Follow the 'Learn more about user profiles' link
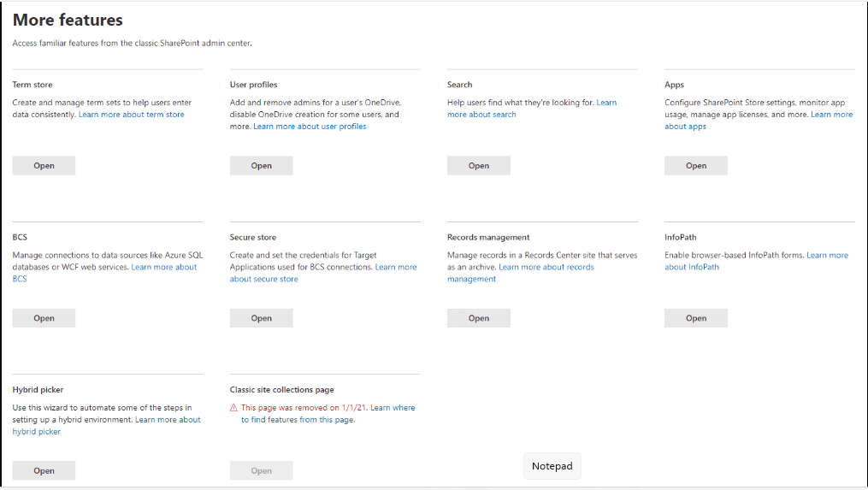 click(x=310, y=127)
